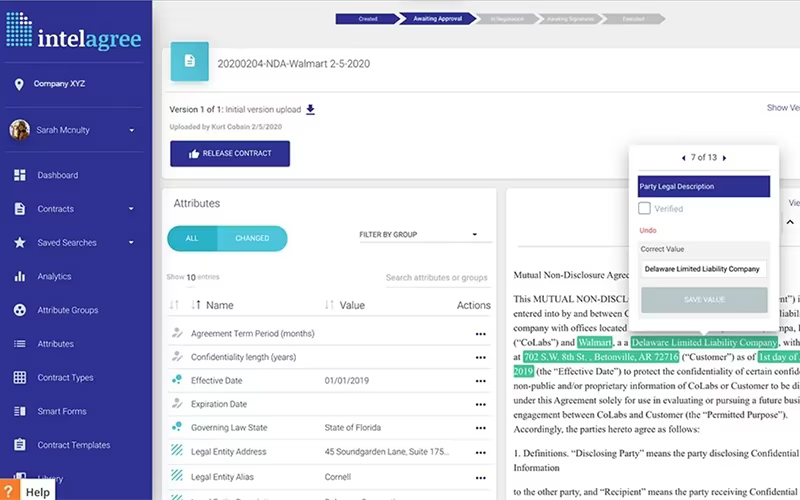This screenshot has height=500, width=800.
Task: Click highlighted Delaware Limited Liability Company text
Action: (x=704, y=342)
